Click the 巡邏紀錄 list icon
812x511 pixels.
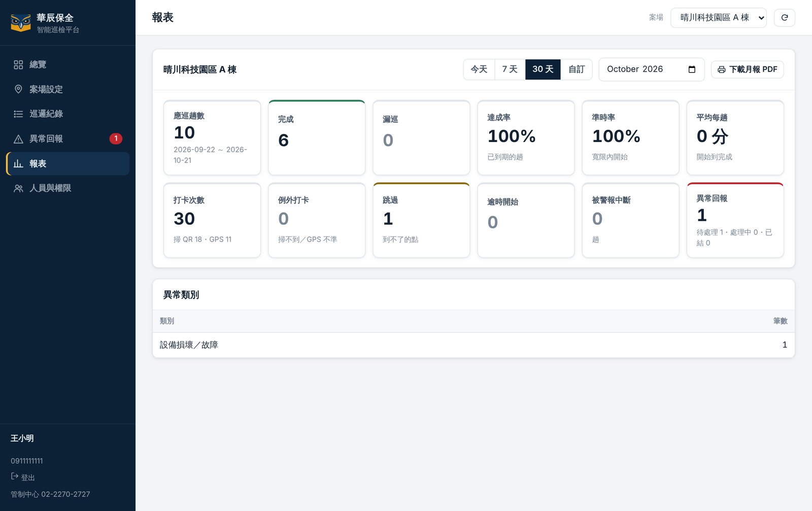tap(18, 114)
